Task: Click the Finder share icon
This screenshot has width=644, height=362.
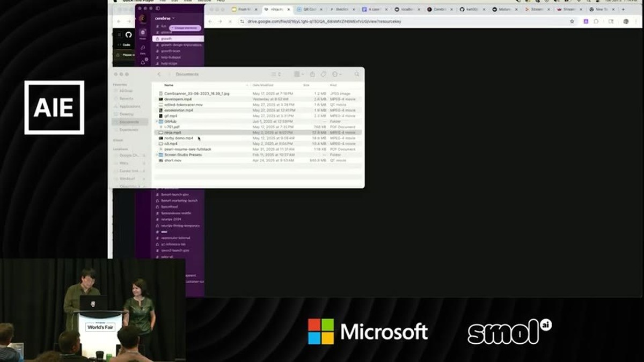Action: coord(312,74)
